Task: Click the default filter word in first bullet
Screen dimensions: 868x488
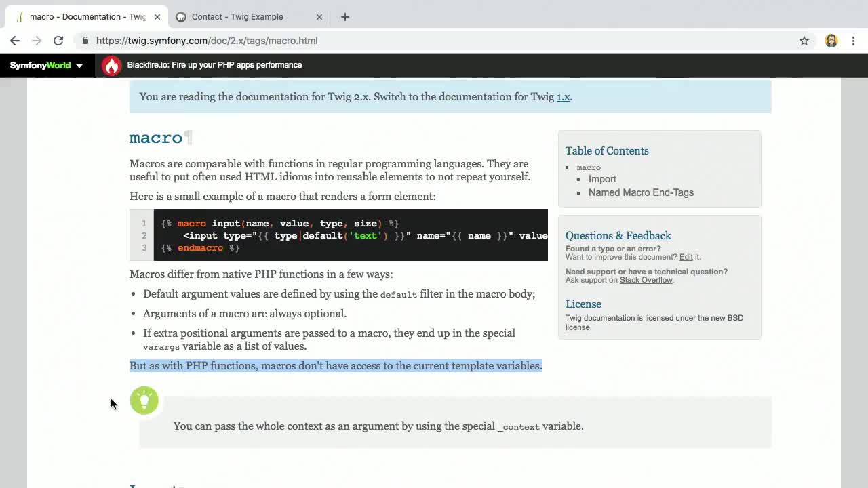Action: (x=399, y=294)
